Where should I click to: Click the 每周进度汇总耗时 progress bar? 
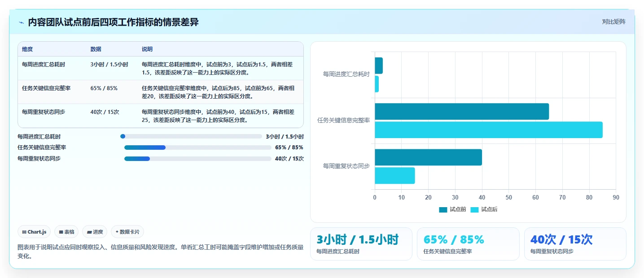[x=191, y=136]
